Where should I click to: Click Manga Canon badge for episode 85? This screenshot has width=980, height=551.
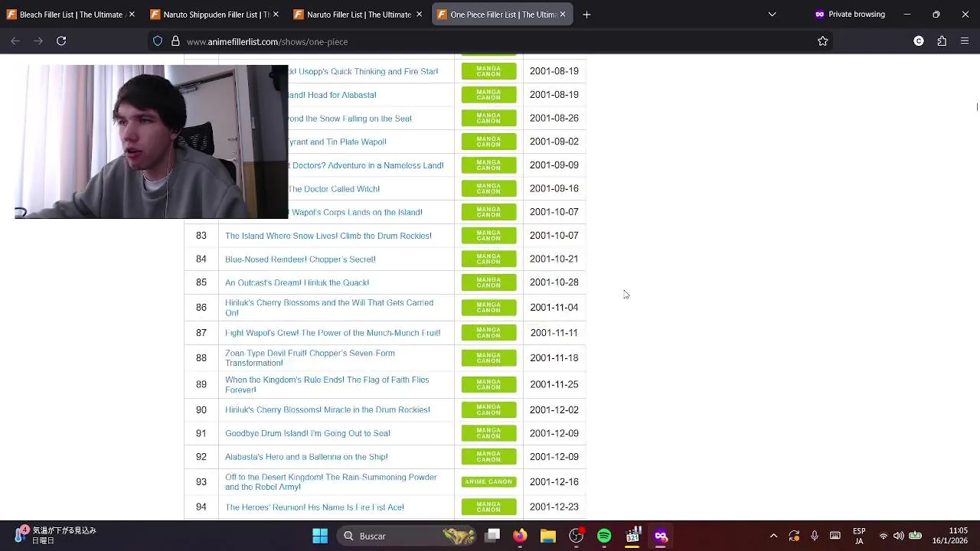488,282
